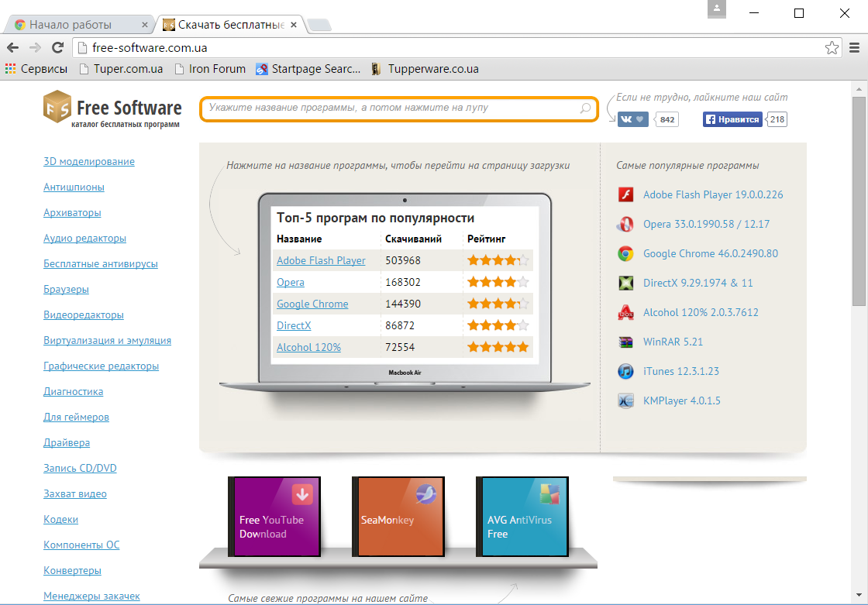Click the scrollbar down arrow
This screenshot has height=605, width=868.
(859, 596)
